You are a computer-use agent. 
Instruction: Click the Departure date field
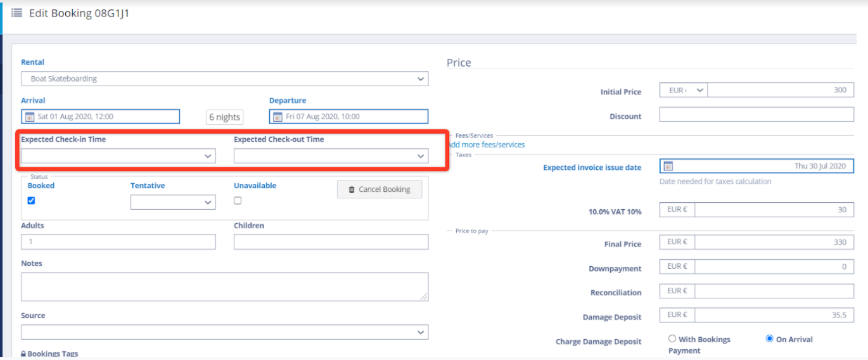point(348,117)
